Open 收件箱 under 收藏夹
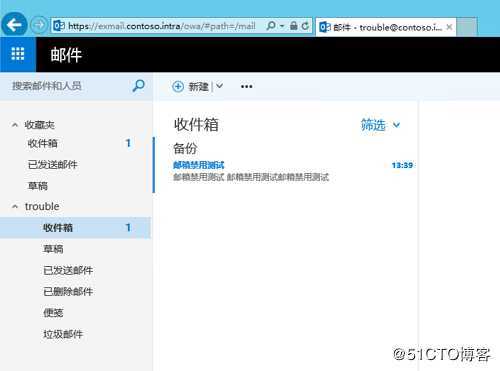Viewport: 500px width, 371px height. [x=42, y=144]
